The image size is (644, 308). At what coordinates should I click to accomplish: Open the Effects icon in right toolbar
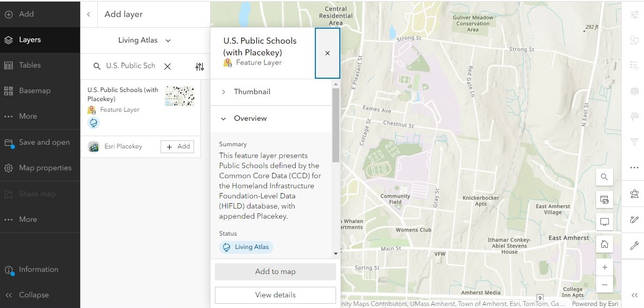(x=634, y=65)
